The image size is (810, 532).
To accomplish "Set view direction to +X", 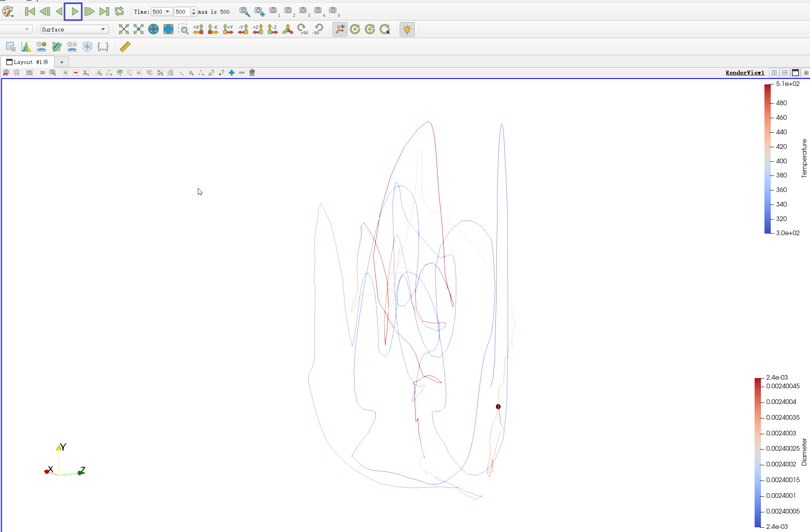I will [x=198, y=29].
